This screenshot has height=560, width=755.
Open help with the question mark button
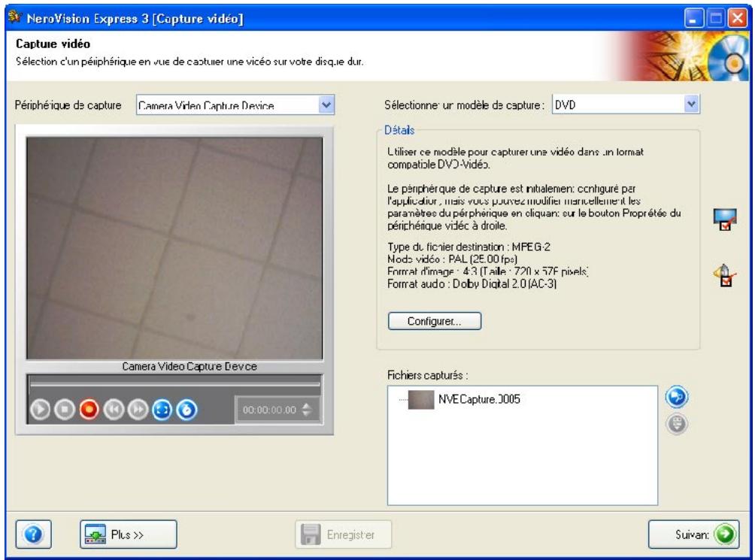click(33, 534)
